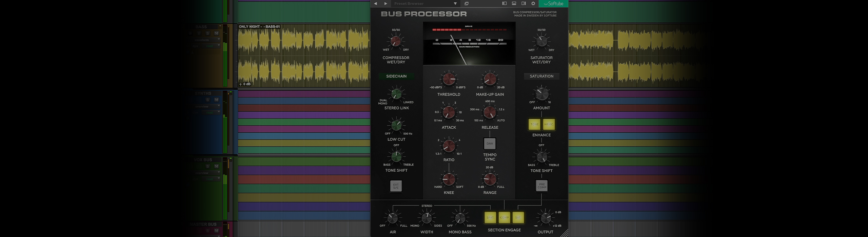Load the next preset with right arrow
The height and width of the screenshot is (237, 868).
[386, 4]
